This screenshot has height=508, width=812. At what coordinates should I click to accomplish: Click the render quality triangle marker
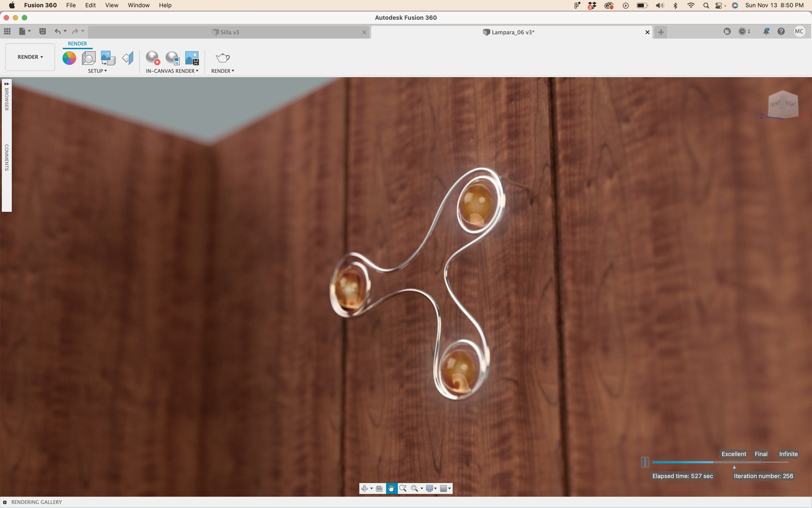click(734, 467)
